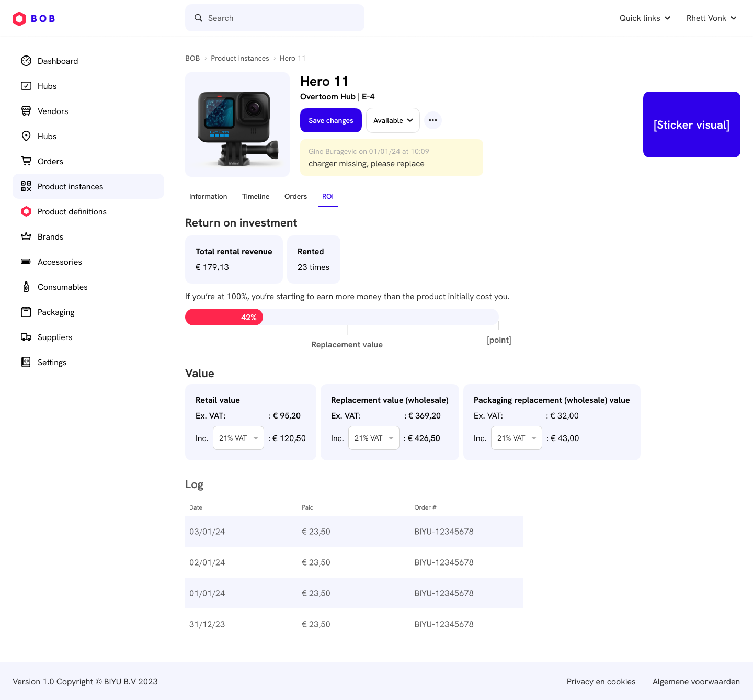The height and width of the screenshot is (700, 753).
Task: Open Packaging replacement 21% VAT dropdown
Action: pyautogui.click(x=516, y=438)
